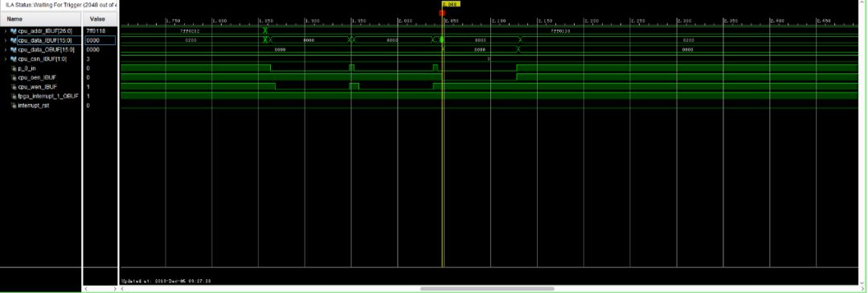Click the yellow cursor time flag
This screenshot has width=868, height=293.
[451, 4]
